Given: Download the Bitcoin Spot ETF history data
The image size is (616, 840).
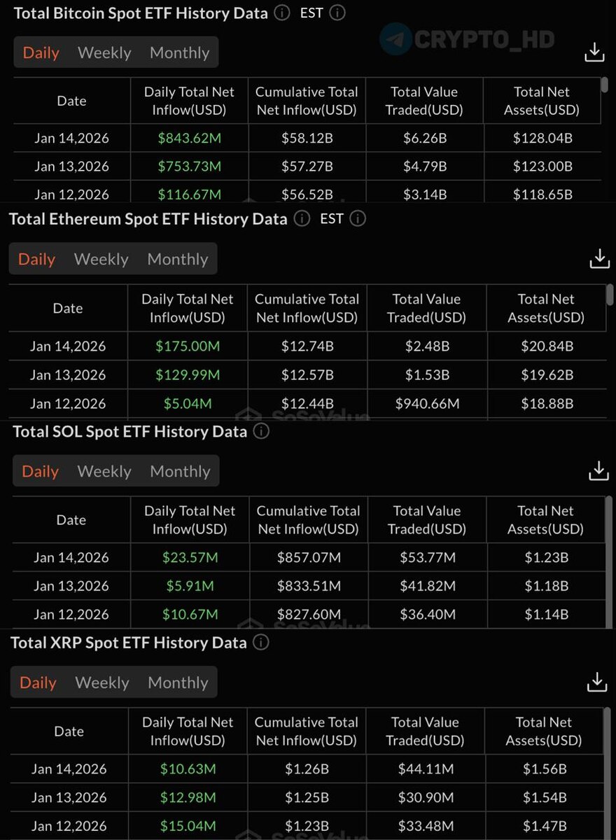Looking at the screenshot, I should click(594, 52).
